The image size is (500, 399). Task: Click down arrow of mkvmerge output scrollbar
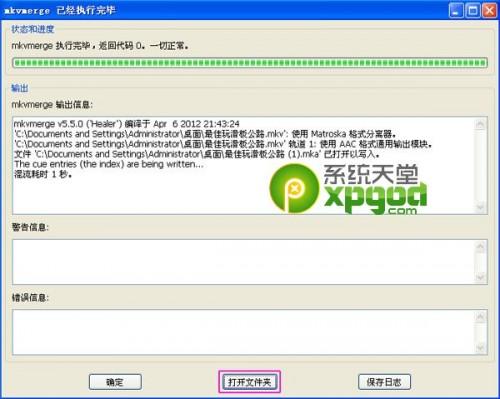480,207
